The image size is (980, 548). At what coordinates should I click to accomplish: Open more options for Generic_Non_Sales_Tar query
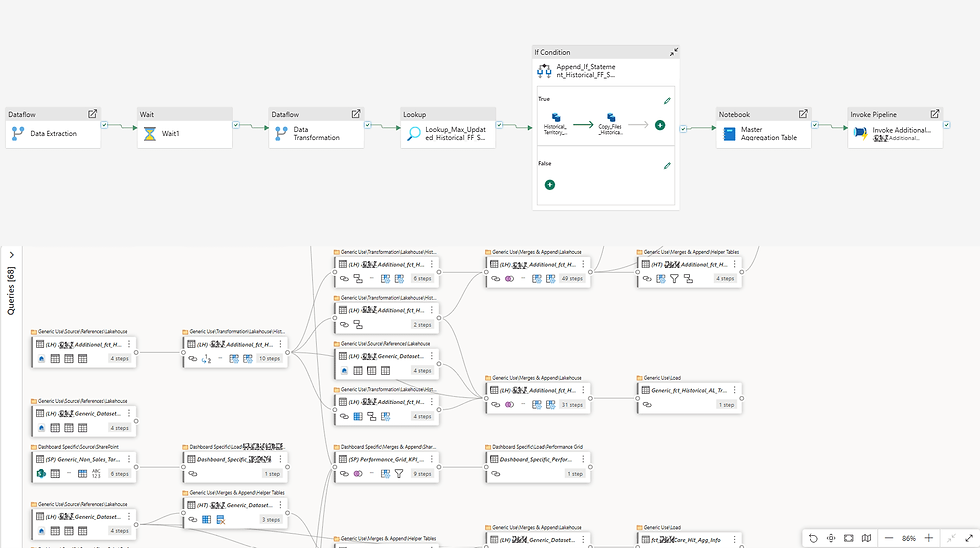pos(129,459)
